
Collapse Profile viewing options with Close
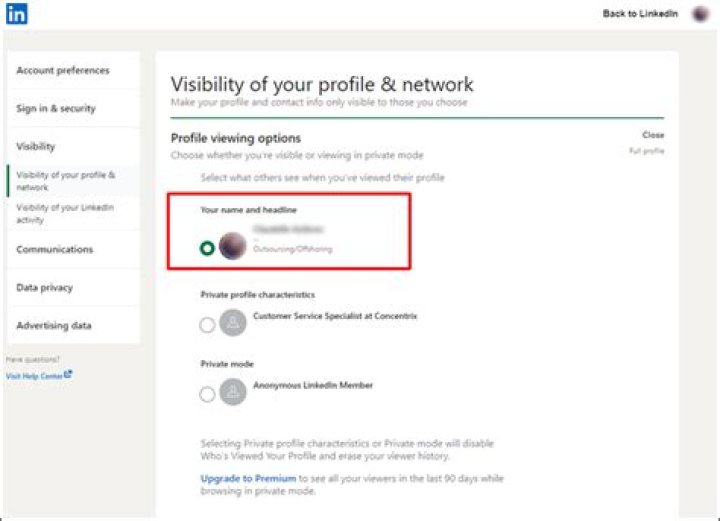coord(653,135)
